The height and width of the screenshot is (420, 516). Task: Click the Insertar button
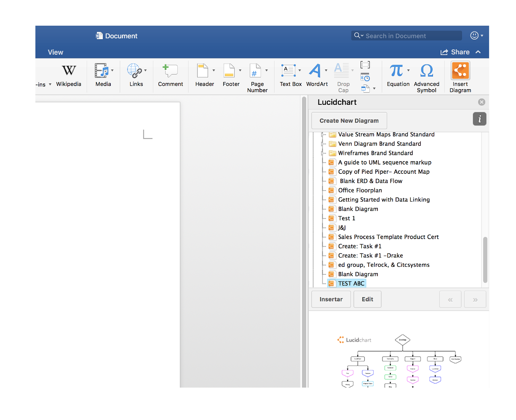pos(331,299)
